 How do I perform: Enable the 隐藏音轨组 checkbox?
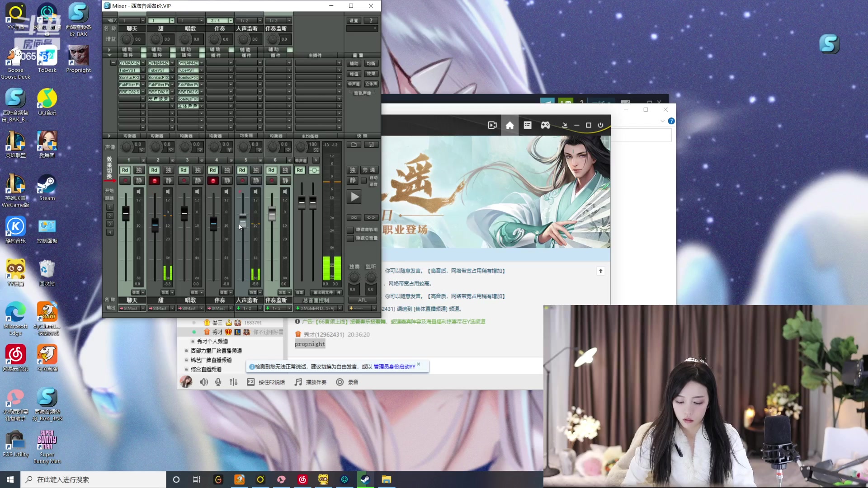point(350,230)
